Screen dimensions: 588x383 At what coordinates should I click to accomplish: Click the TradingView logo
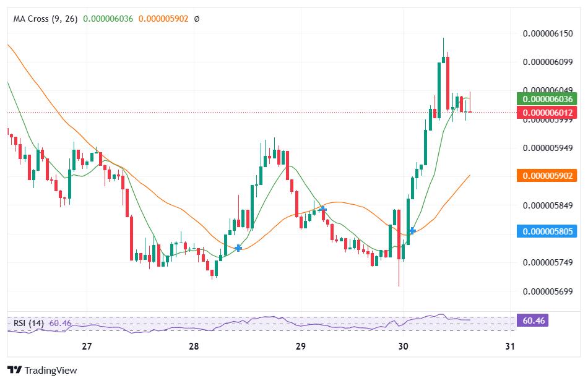tap(42, 370)
